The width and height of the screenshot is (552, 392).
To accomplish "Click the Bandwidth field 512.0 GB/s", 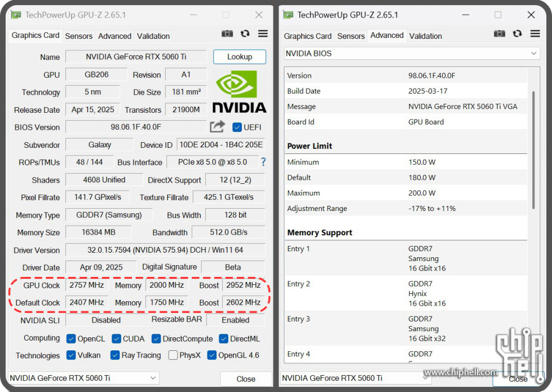I will click(x=228, y=232).
